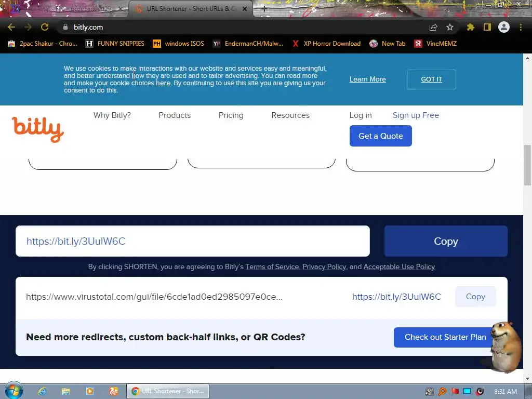Open the Acceptable Use Policy link
This screenshot has width=532, height=399.
coord(399,267)
